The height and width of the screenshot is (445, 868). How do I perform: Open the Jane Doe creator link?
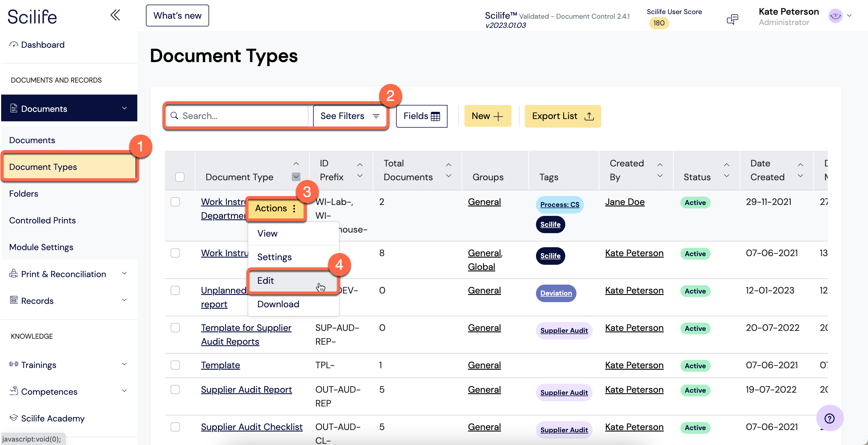625,202
